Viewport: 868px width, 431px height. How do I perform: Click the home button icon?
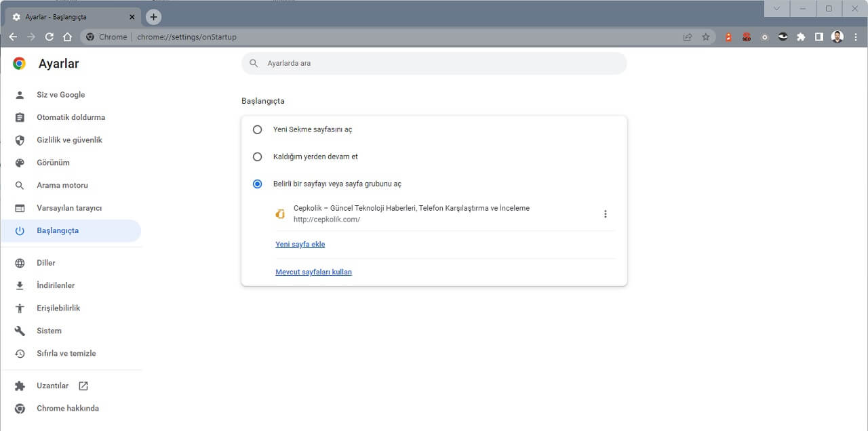(67, 37)
